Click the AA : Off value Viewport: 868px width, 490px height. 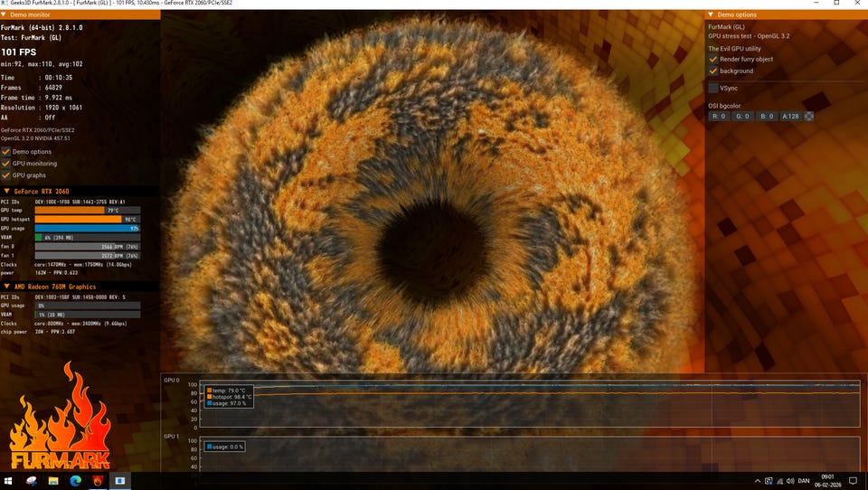tap(50, 118)
